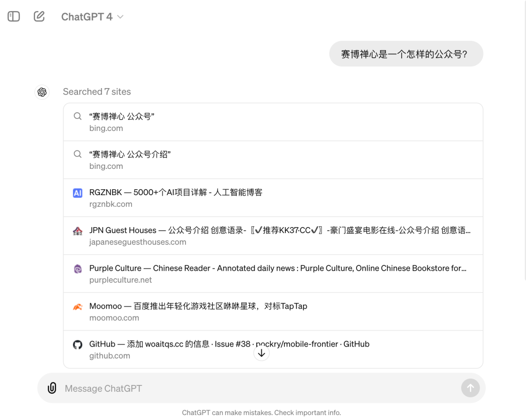This screenshot has height=420, width=526.
Task: Click the JPN Guest Houses favicon
Action: [78, 231]
